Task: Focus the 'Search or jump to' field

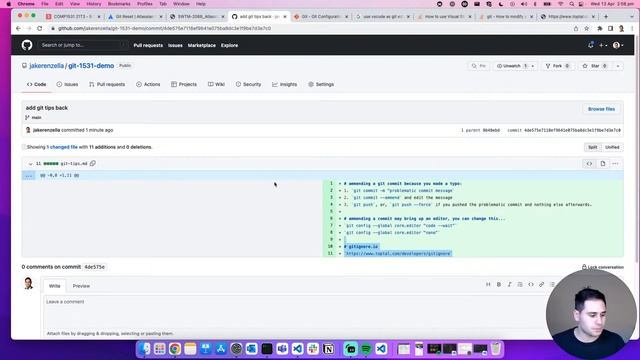Action: (x=82, y=45)
